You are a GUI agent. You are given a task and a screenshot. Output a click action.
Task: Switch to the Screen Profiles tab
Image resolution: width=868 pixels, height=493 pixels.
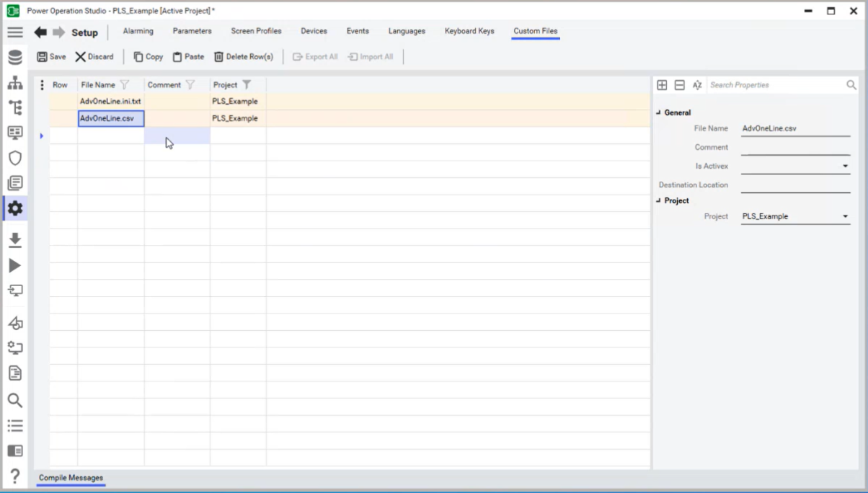(x=256, y=31)
